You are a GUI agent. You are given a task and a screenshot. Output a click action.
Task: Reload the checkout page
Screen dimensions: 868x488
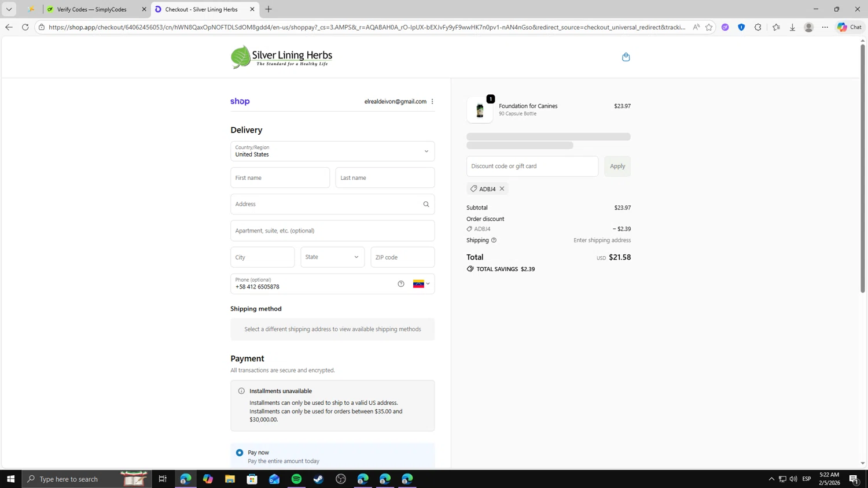[25, 27]
